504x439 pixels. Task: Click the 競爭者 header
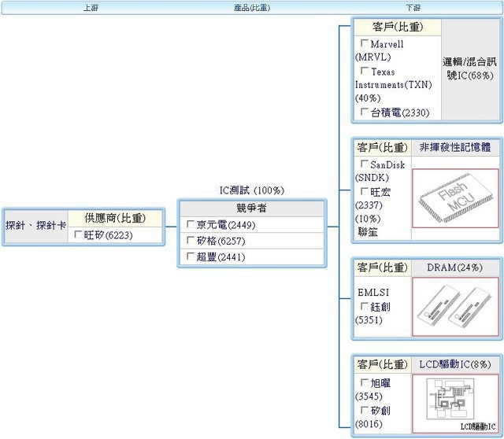[x=252, y=208]
